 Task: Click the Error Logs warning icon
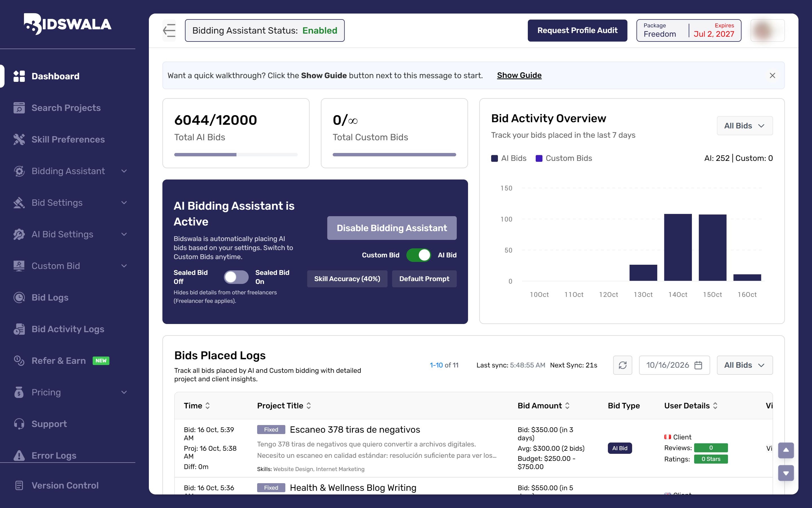(x=19, y=455)
